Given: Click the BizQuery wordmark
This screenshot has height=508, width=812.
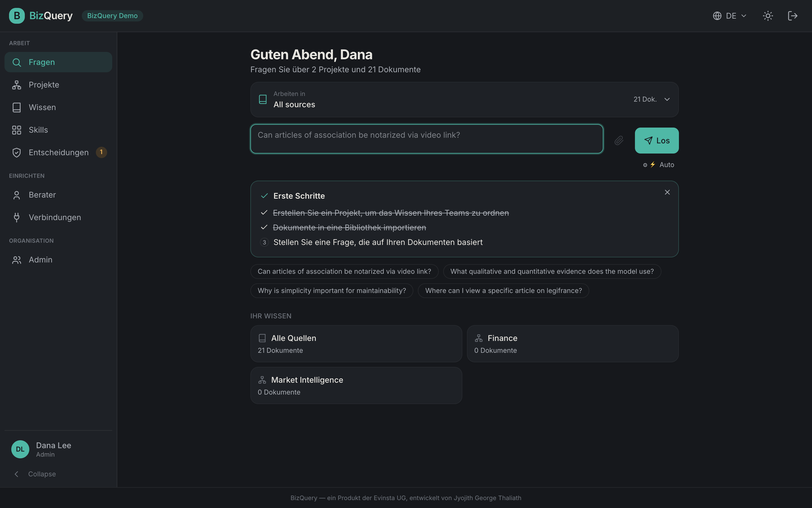Looking at the screenshot, I should (x=51, y=16).
